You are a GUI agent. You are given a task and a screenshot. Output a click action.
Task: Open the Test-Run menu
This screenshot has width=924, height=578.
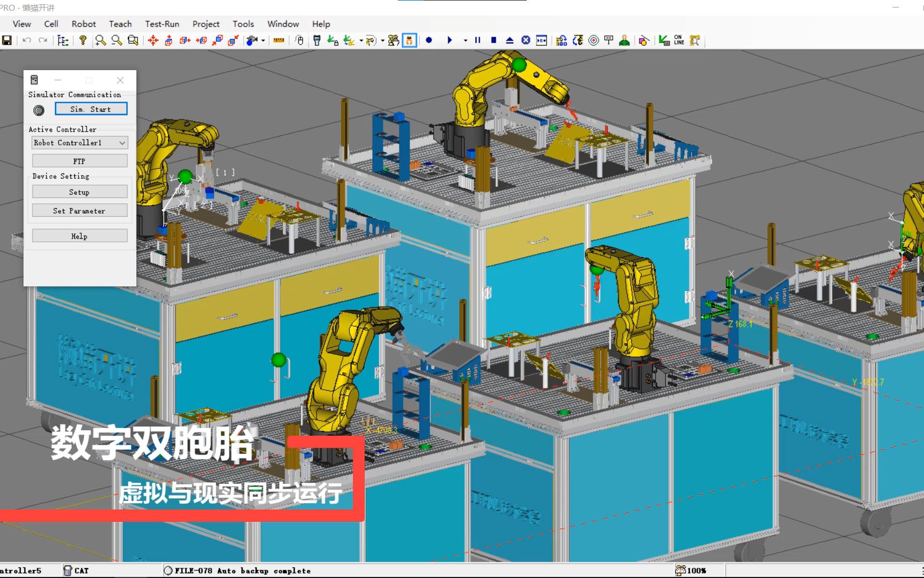click(162, 24)
